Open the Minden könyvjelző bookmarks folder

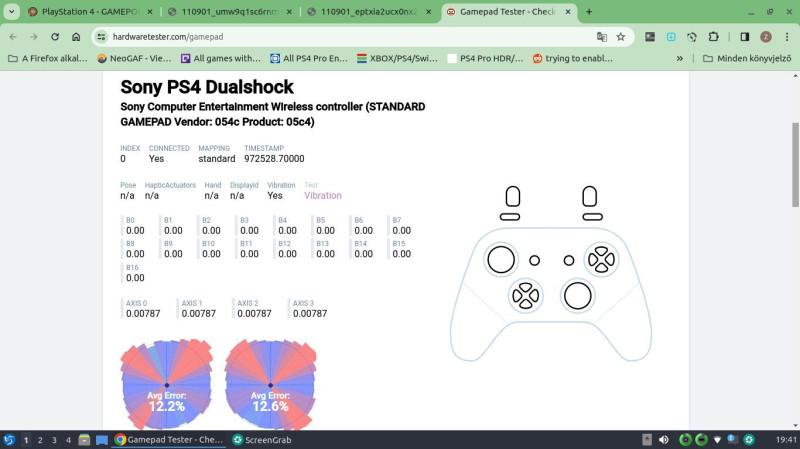(x=747, y=59)
